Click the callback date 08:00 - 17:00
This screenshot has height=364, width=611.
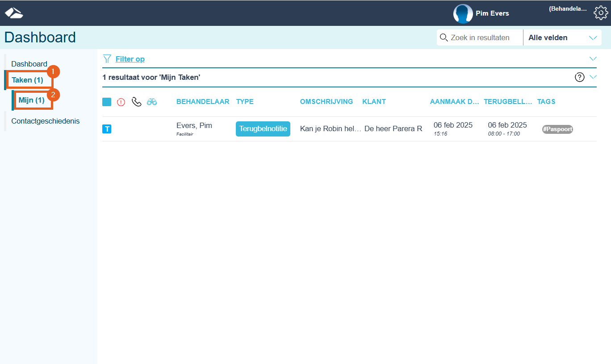point(507,128)
